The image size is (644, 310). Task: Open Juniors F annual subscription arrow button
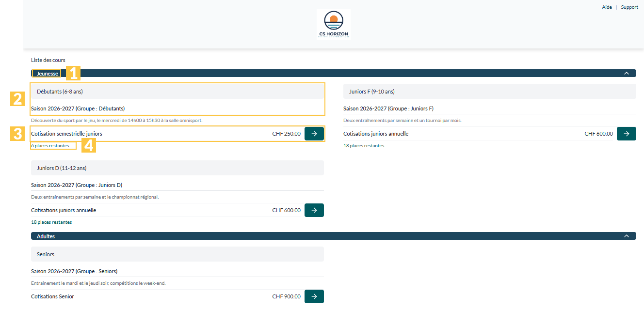627,134
